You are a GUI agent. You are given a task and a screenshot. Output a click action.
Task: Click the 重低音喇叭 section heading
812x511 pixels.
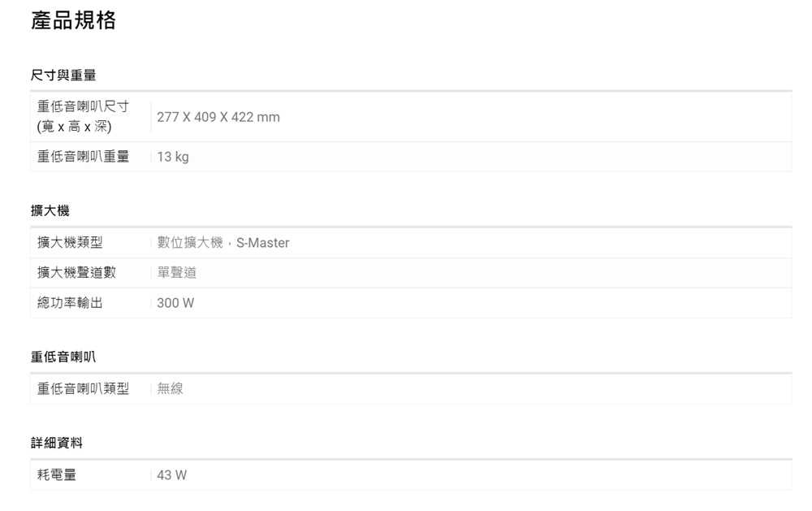click(x=63, y=357)
